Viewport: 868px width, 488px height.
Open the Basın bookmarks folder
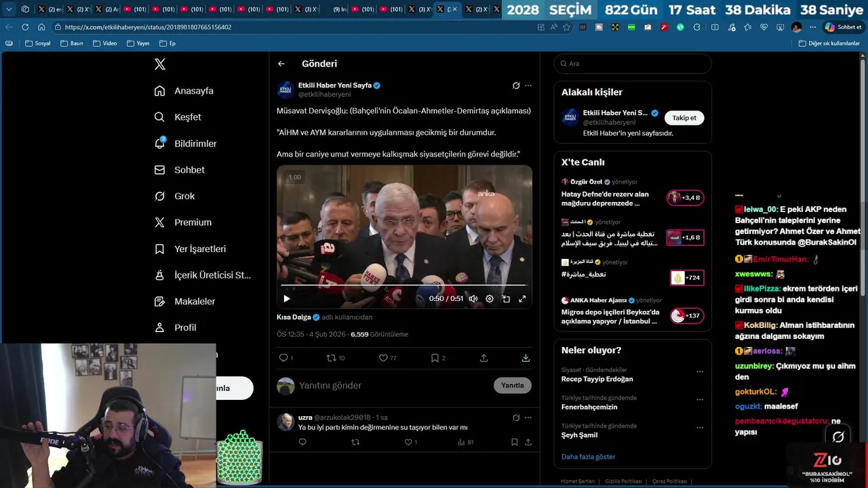click(71, 43)
